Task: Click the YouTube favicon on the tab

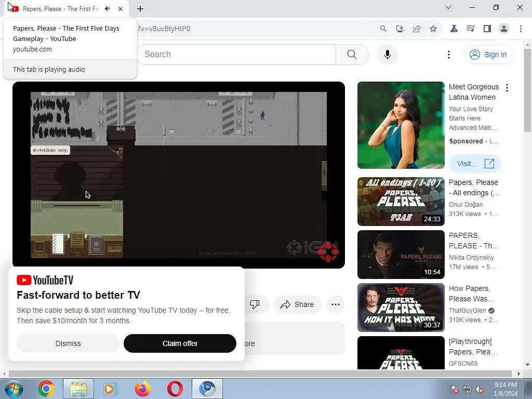Action: 15,9
